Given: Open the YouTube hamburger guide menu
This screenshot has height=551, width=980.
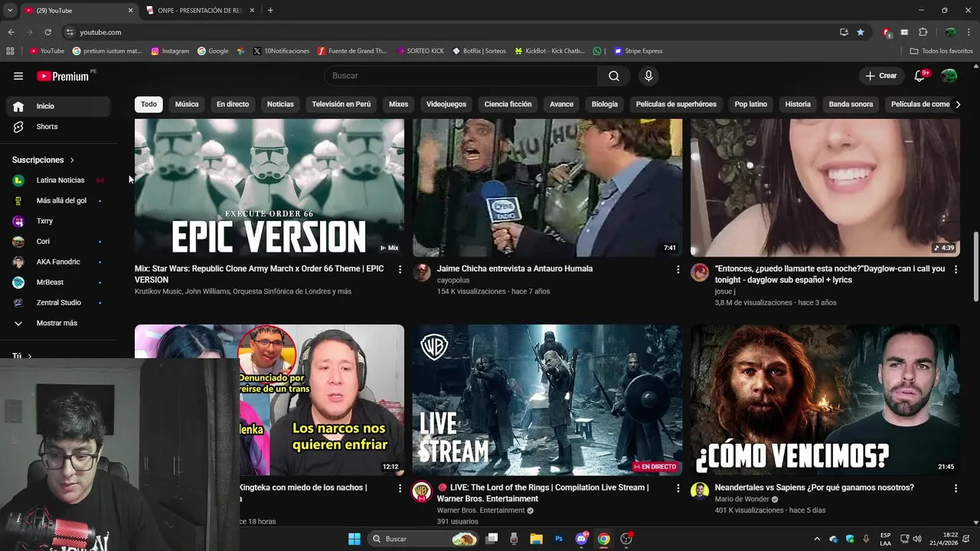Looking at the screenshot, I should tap(18, 76).
